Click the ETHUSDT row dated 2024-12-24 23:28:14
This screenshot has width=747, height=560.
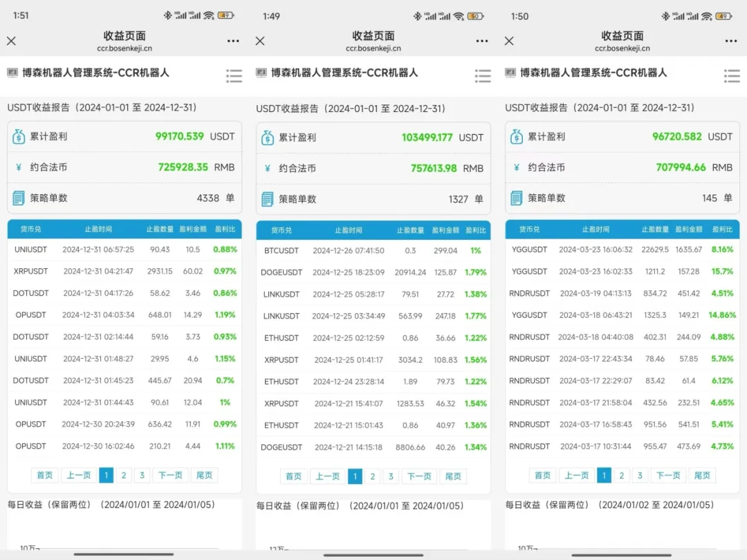click(x=373, y=382)
